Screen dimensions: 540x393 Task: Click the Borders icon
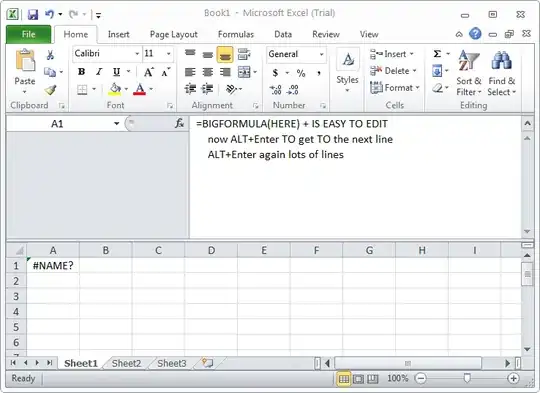pos(82,90)
